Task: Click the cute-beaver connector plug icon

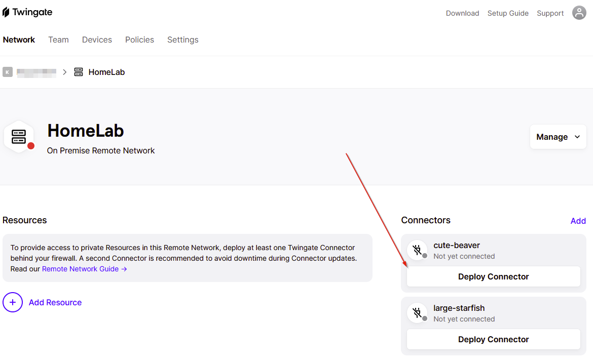Action: click(x=417, y=250)
